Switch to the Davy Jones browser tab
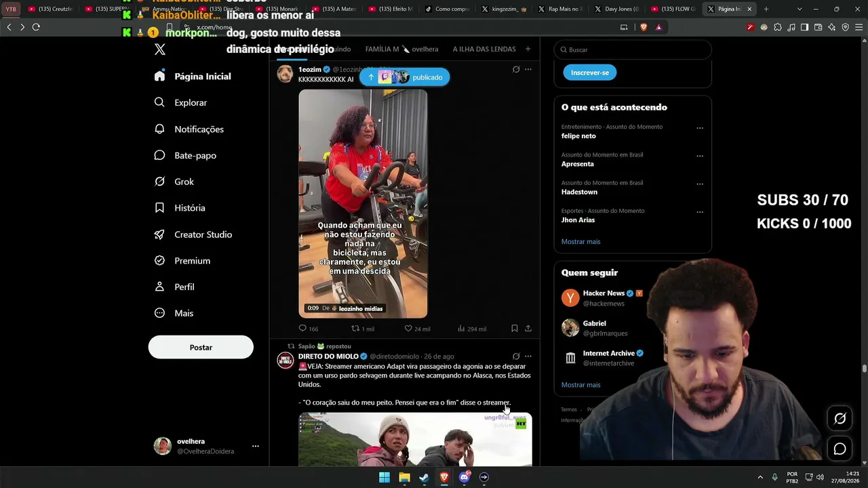Image resolution: width=868 pixels, height=488 pixels. (x=617, y=9)
